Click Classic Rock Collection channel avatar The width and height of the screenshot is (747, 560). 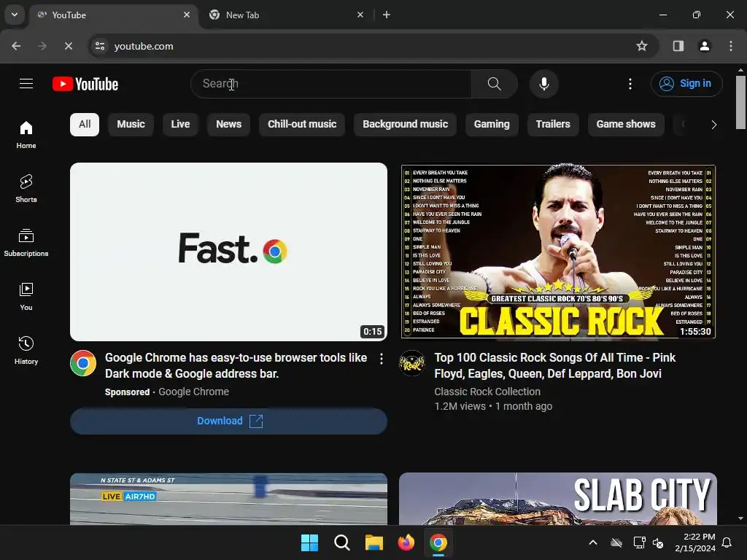(411, 363)
